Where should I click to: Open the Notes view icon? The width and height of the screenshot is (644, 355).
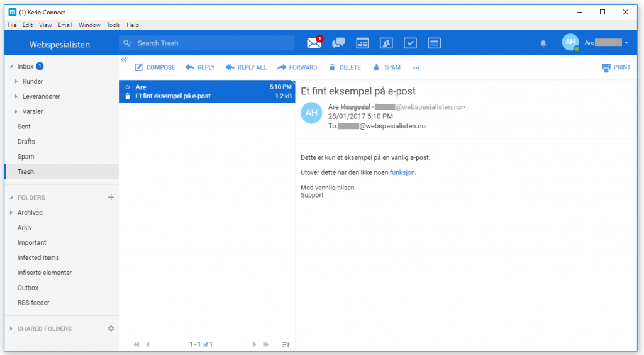click(434, 43)
